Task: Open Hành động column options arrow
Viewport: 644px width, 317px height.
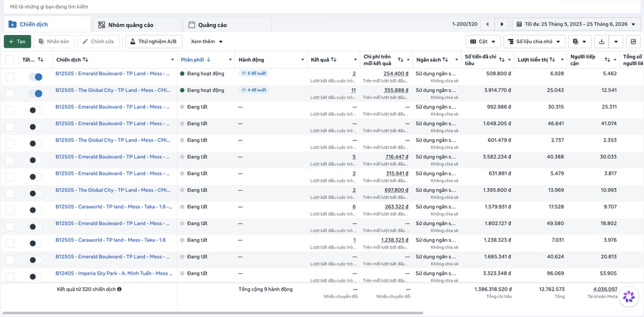Action: (303, 60)
